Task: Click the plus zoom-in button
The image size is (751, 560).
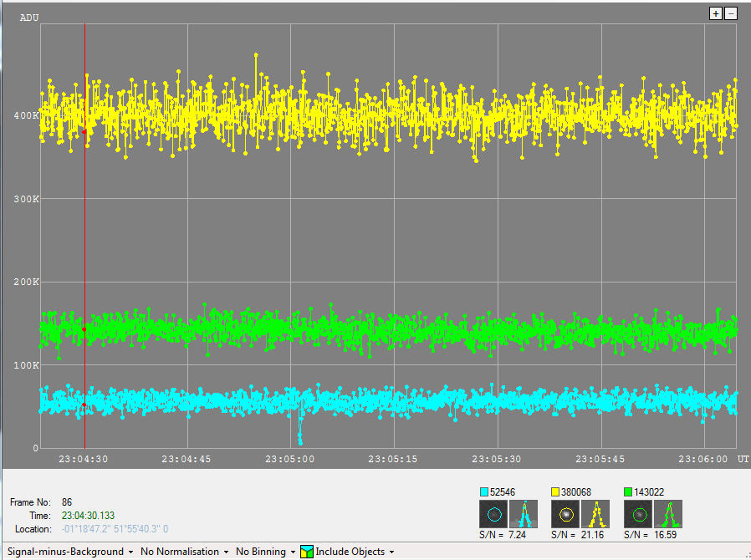Action: tap(716, 13)
